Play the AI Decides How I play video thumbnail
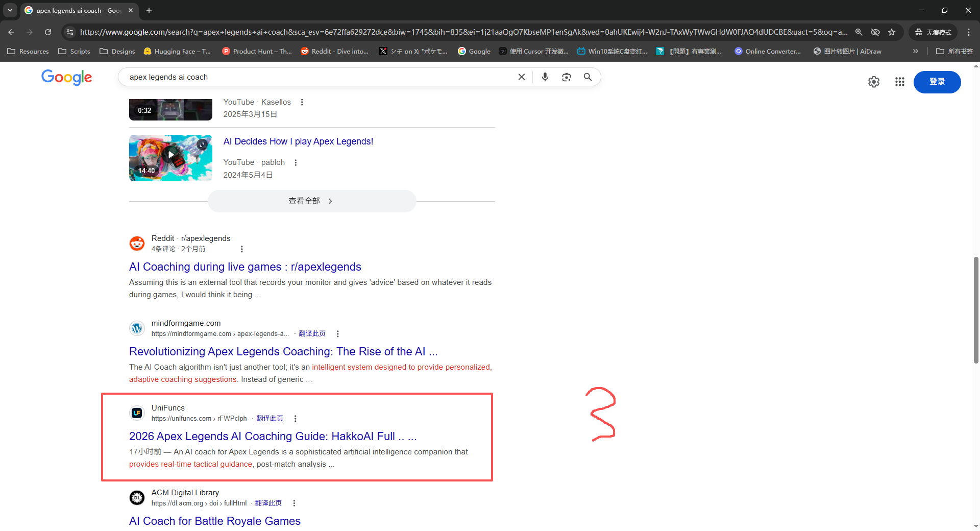Image resolution: width=980 pixels, height=531 pixels. click(170, 158)
